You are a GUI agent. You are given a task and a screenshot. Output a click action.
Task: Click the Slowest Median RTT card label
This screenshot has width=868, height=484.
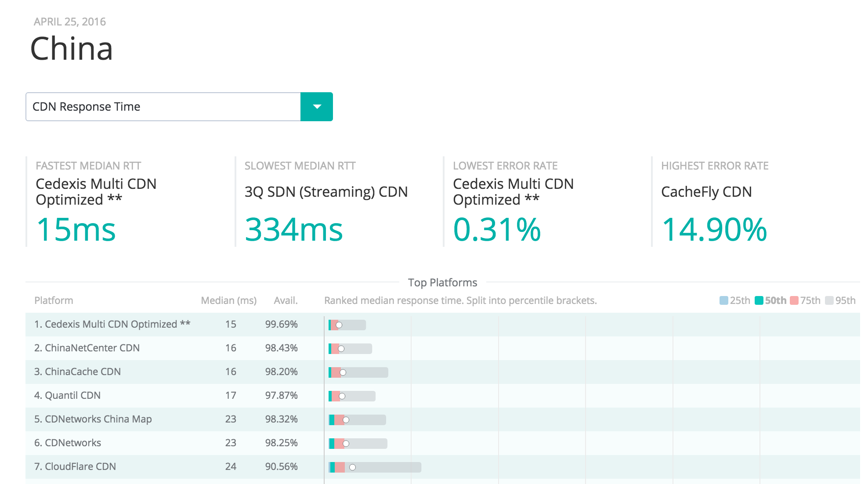point(300,166)
